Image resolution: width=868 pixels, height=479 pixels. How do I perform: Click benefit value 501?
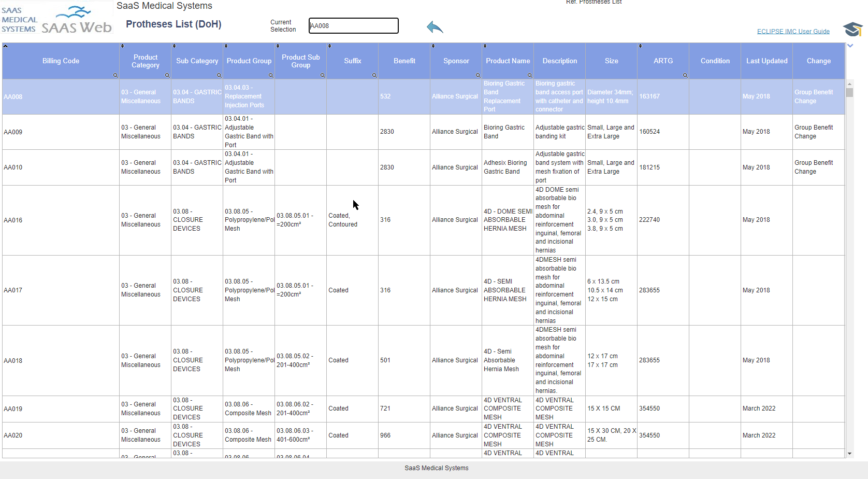385,360
